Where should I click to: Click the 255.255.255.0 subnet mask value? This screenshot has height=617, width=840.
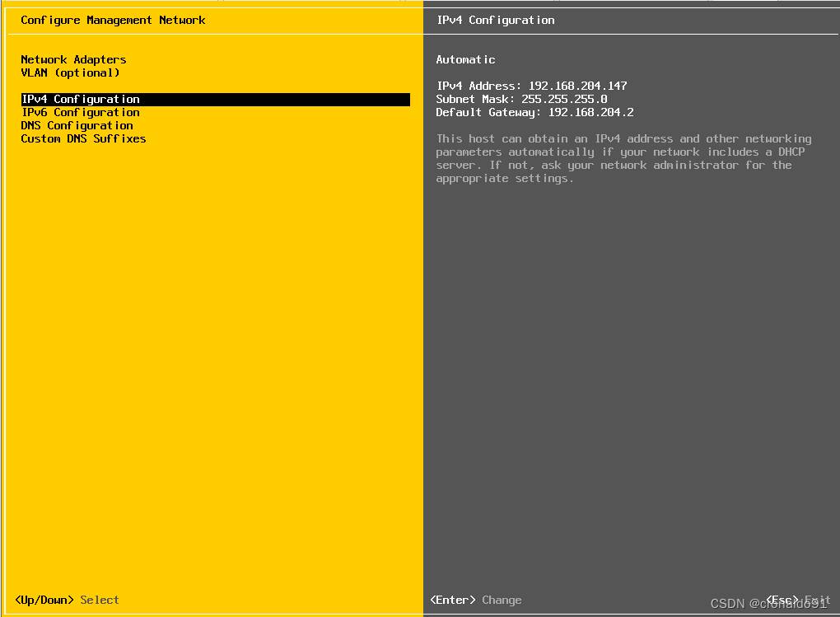[564, 99]
